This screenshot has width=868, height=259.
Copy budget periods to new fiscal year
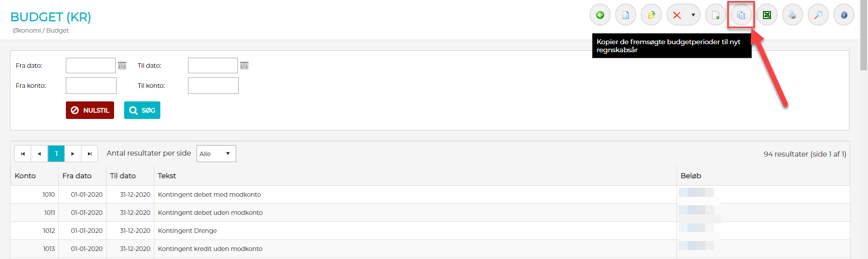pyautogui.click(x=741, y=15)
